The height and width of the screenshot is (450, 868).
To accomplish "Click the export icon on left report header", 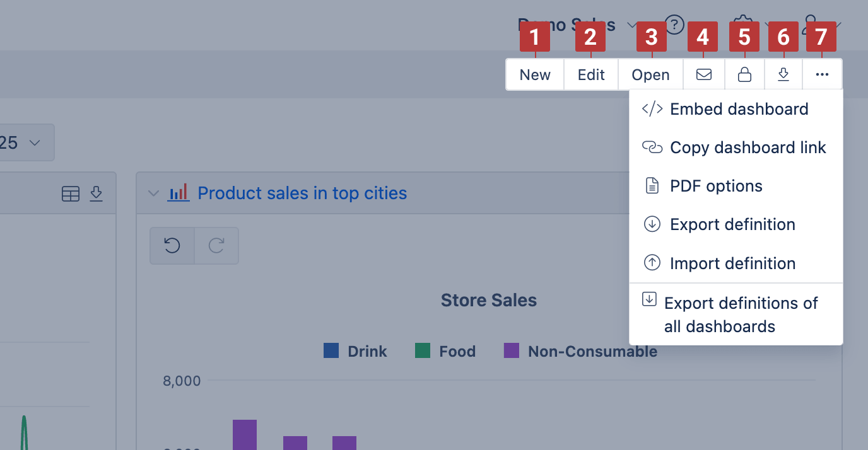I will pos(96,193).
